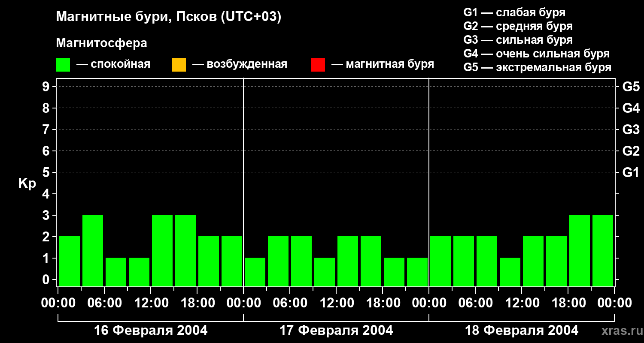Click the first bar of 16 February

[x=70, y=261]
